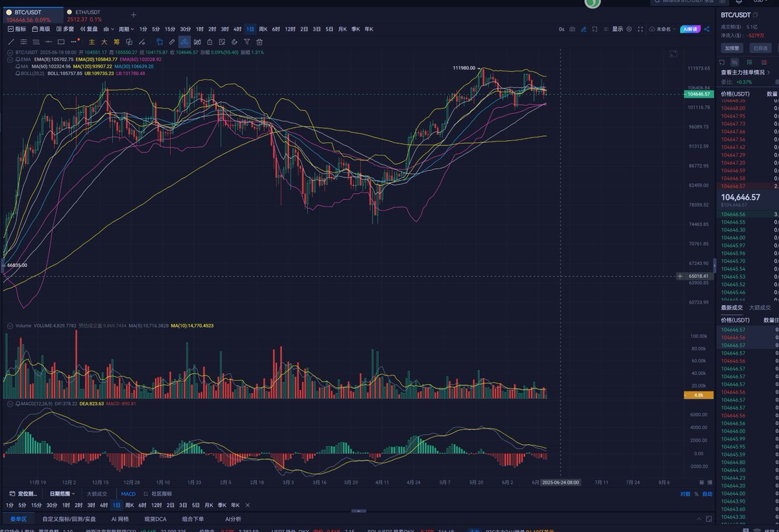Viewport: 779px width, 532px height.
Task: Click the MACD sub-indicator label at bottom
Action: [128, 494]
